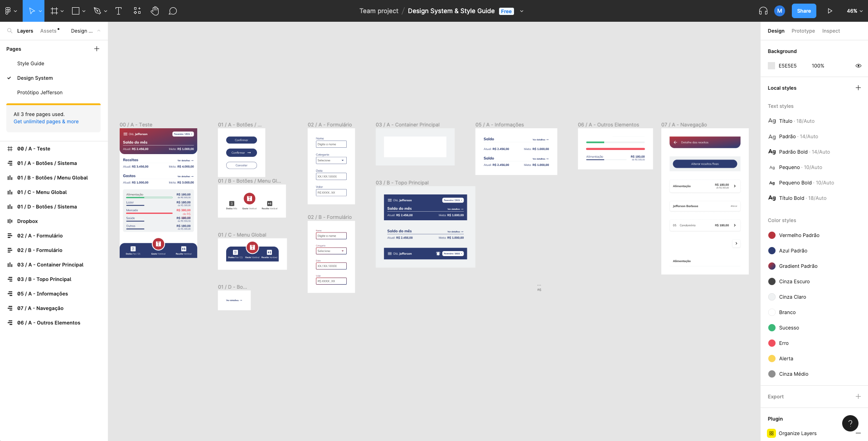Image resolution: width=868 pixels, height=441 pixels.
Task: Open file name options chevron
Action: click(522, 11)
